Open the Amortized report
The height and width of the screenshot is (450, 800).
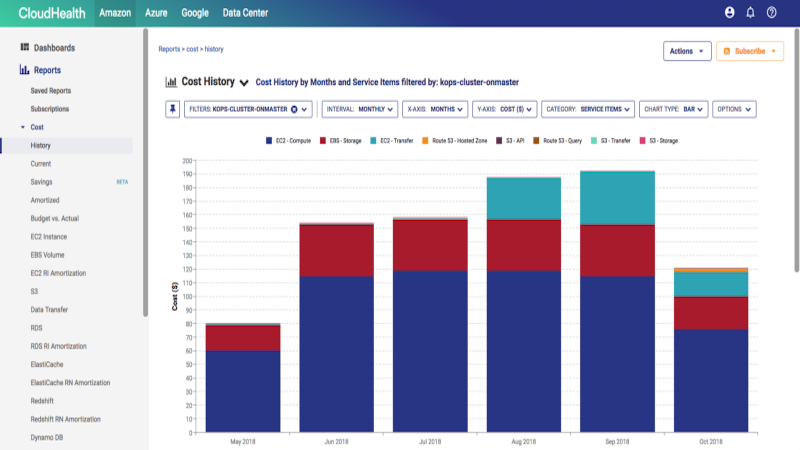pyautogui.click(x=45, y=200)
